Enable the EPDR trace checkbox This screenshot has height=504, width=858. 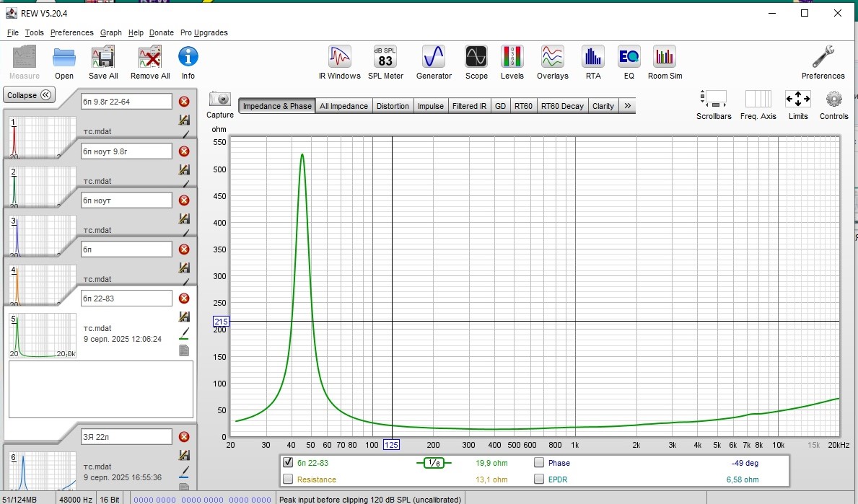(x=539, y=479)
